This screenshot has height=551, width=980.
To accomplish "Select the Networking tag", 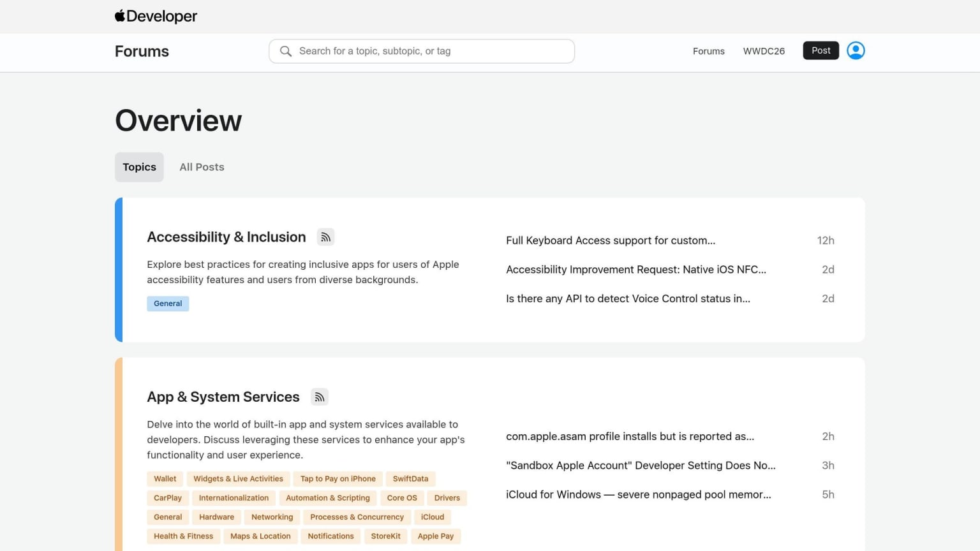I will tap(272, 517).
